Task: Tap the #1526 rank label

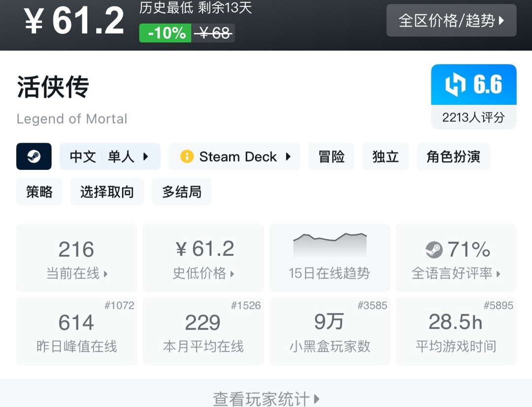Action: point(246,305)
